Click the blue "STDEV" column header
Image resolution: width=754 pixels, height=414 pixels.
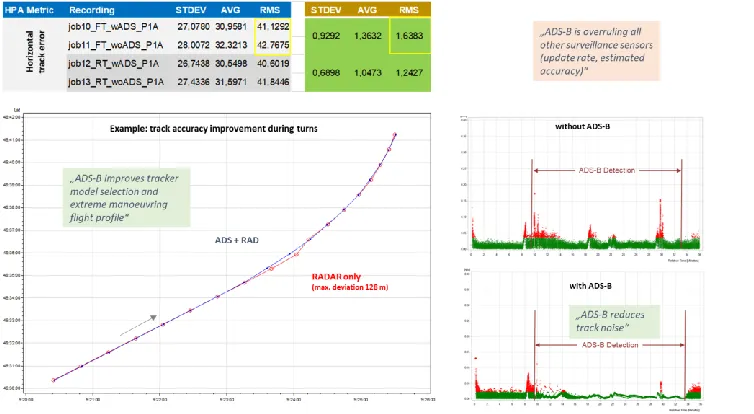point(190,10)
